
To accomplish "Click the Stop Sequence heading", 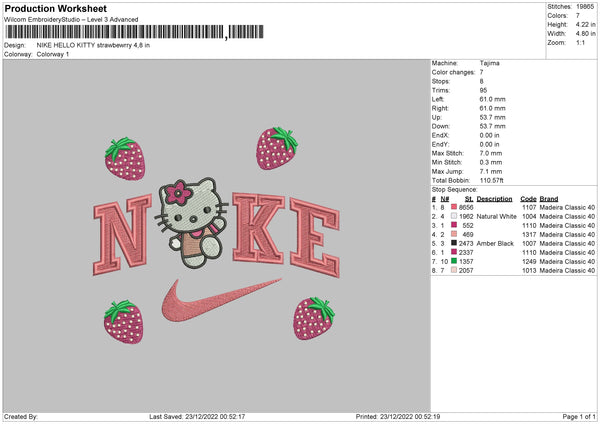I will pyautogui.click(x=455, y=190).
